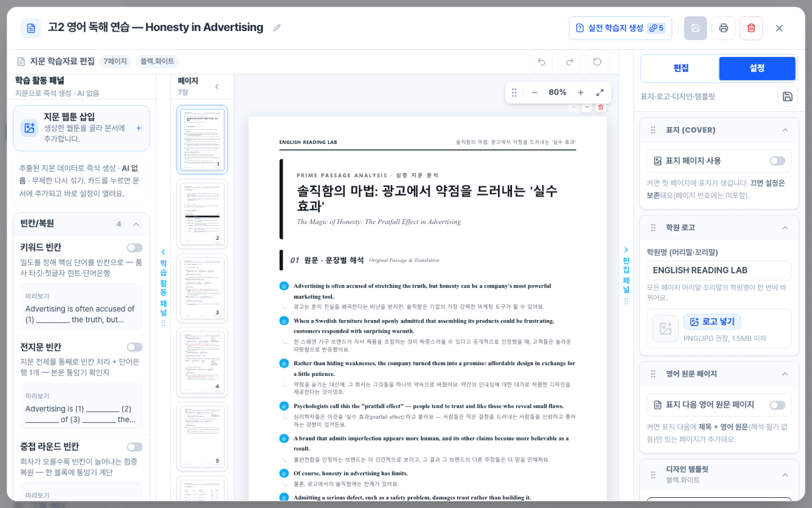The height and width of the screenshot is (508, 812).
Task: Click drag handle of 학원 로고 section
Action: tap(653, 228)
